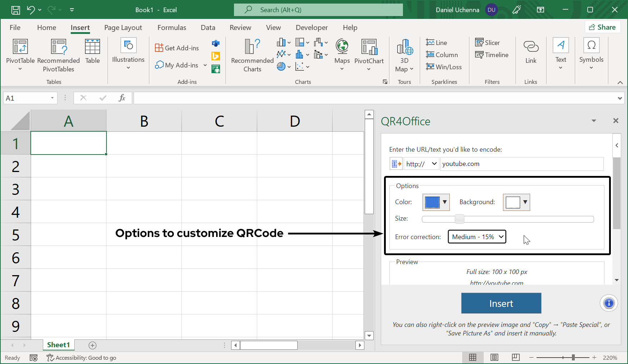This screenshot has width=628, height=364.
Task: Switch to Page Layout view in status bar
Action: click(494, 358)
